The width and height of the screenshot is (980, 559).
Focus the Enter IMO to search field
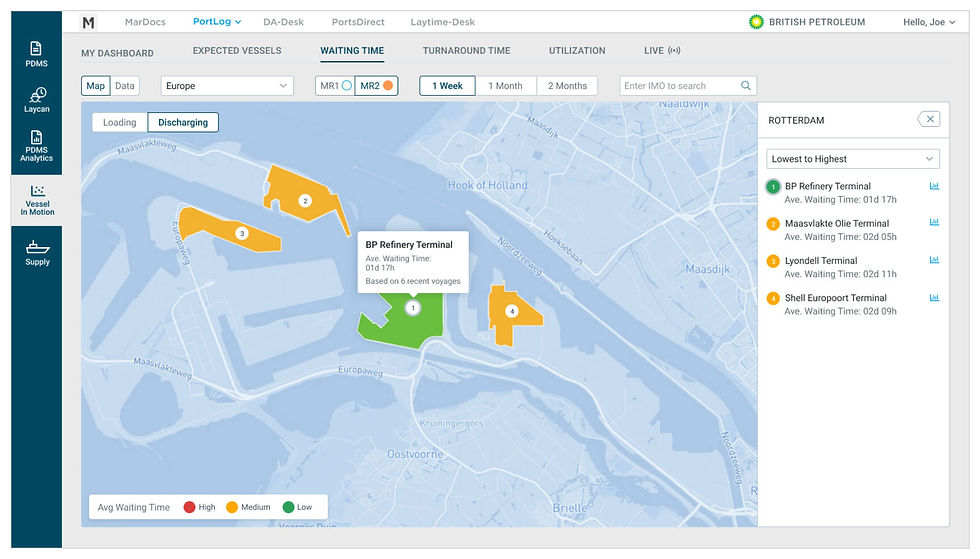(688, 86)
